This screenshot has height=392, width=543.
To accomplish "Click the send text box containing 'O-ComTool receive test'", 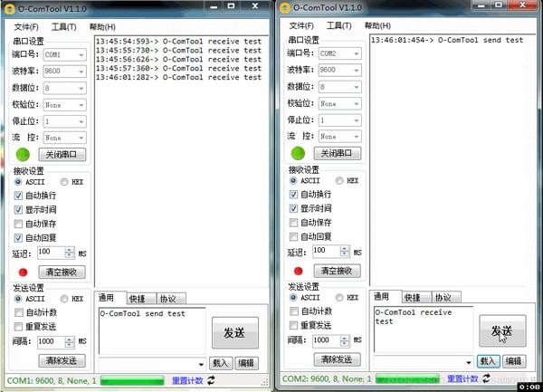I will (x=424, y=329).
